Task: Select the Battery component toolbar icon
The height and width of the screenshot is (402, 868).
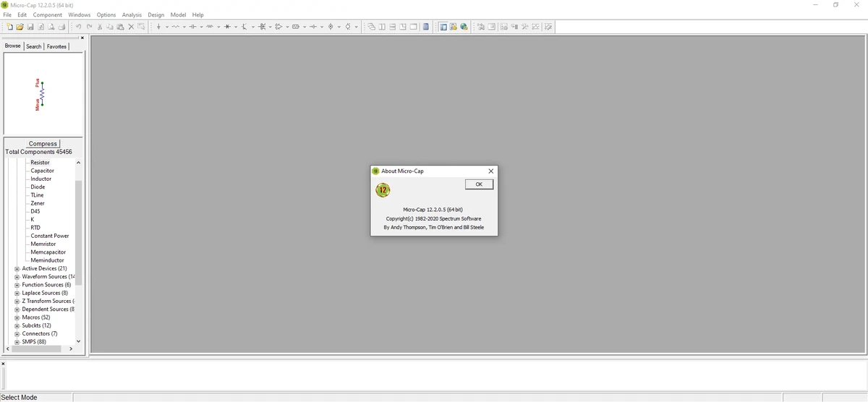Action: pyautogui.click(x=313, y=27)
